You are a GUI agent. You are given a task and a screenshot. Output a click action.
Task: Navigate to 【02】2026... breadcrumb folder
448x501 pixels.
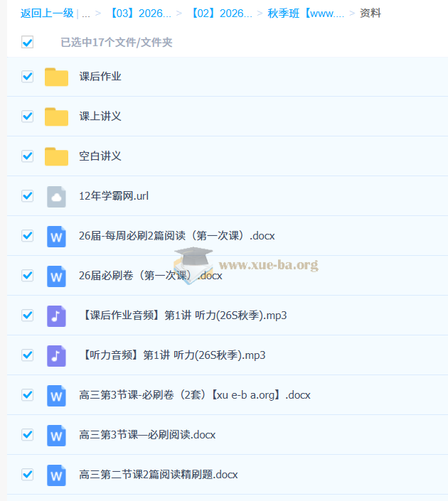pos(221,14)
